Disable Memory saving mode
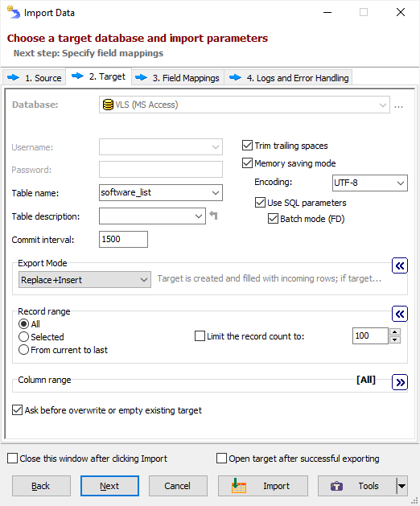Screen dimensions: 420x506 click(247, 163)
